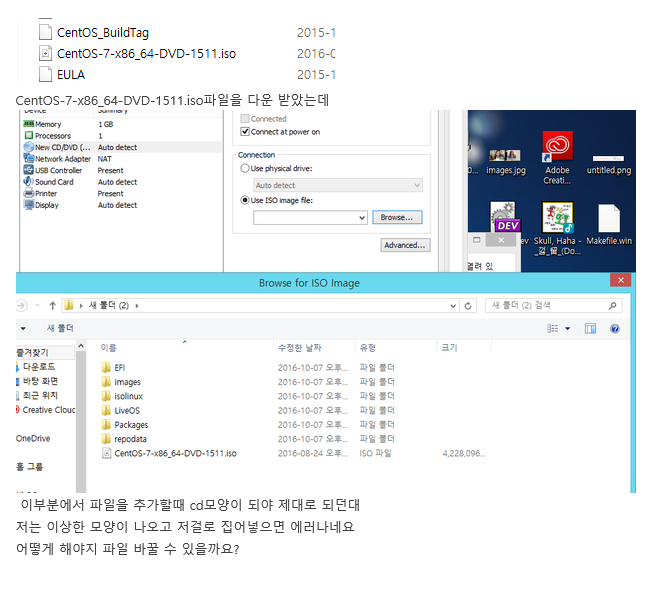The height and width of the screenshot is (596, 667).
Task: Open the DEV desktop icon
Action: click(x=504, y=217)
